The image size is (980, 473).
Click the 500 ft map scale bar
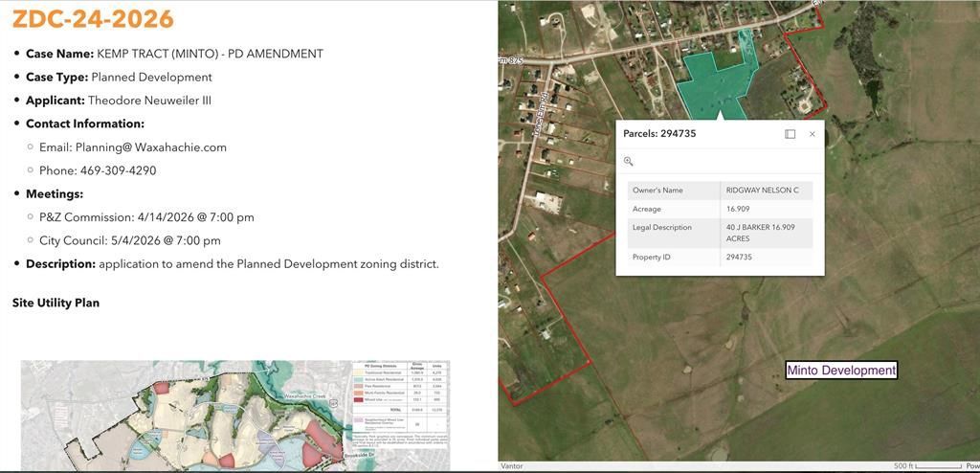pos(926,466)
